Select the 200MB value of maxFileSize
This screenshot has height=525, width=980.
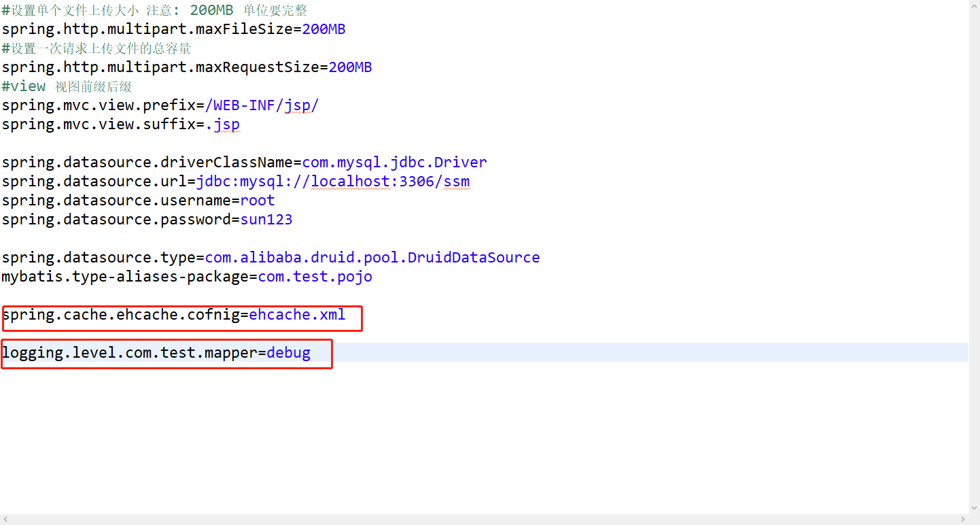324,29
